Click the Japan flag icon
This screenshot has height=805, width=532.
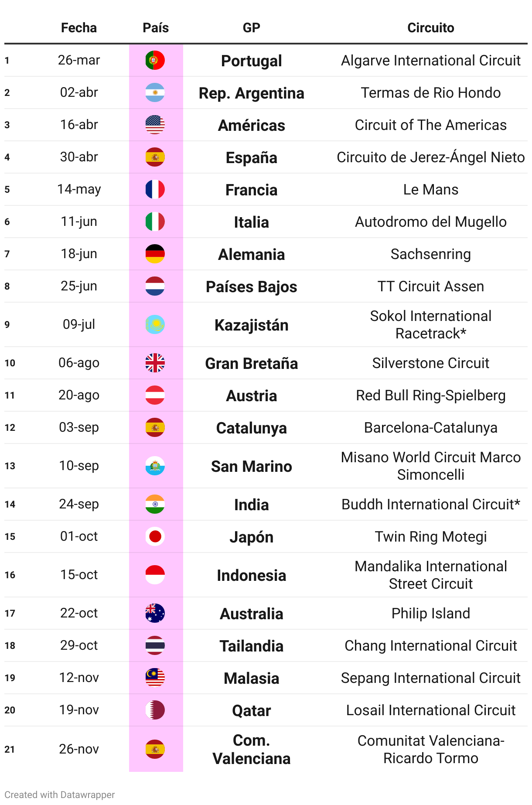pos(155,536)
